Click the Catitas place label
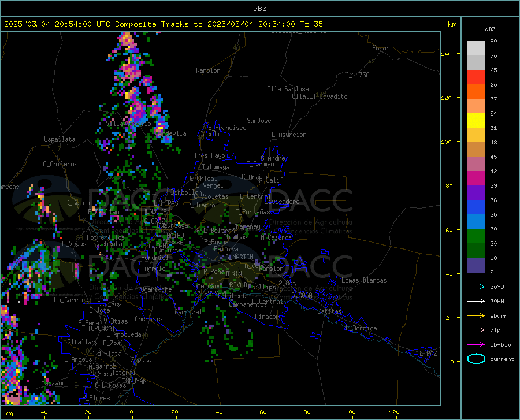Image resolution: width=520 pixels, height=420 pixels. pos(329,311)
